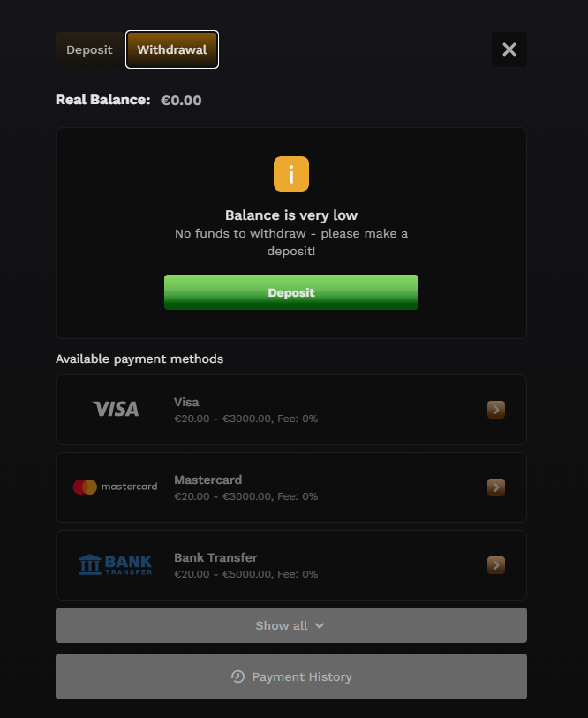This screenshot has height=718, width=588.
Task: Open Payment History
Action: [291, 676]
